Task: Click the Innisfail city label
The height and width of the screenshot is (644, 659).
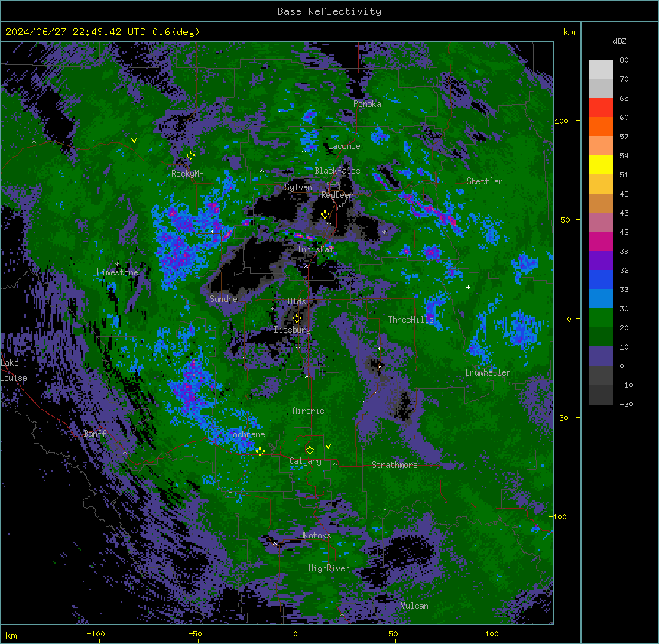Action: point(317,249)
